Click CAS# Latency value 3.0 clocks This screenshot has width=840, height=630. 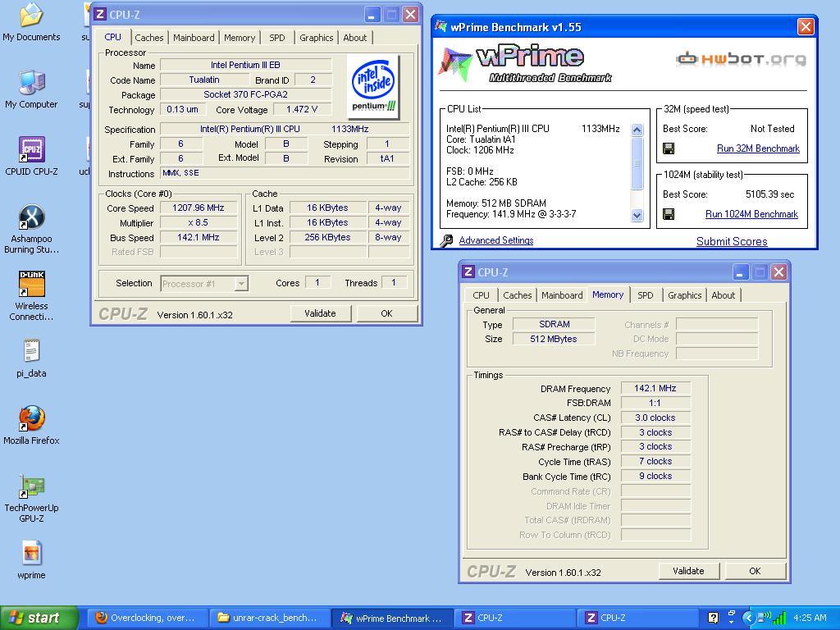tap(655, 418)
